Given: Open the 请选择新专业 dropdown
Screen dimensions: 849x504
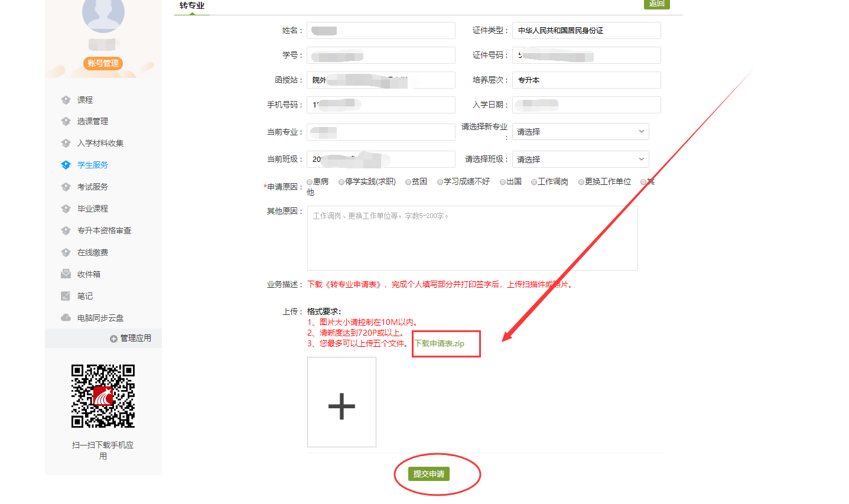Looking at the screenshot, I should (580, 132).
